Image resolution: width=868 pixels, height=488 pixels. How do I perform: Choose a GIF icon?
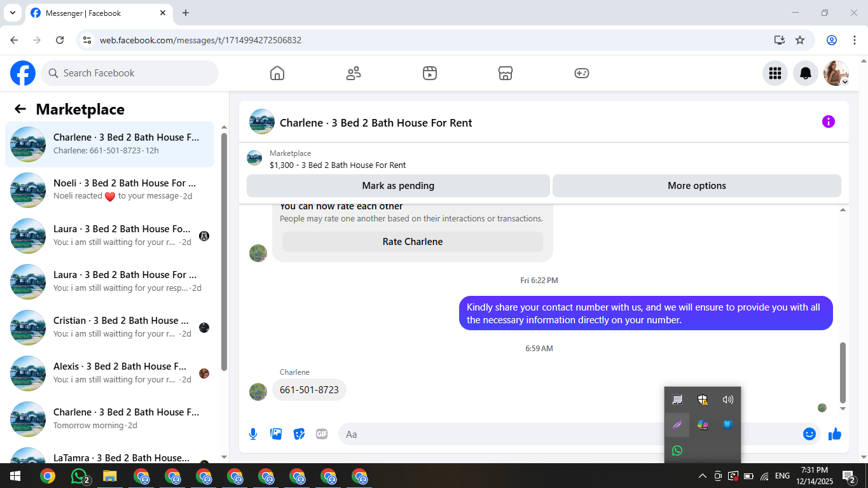point(322,434)
